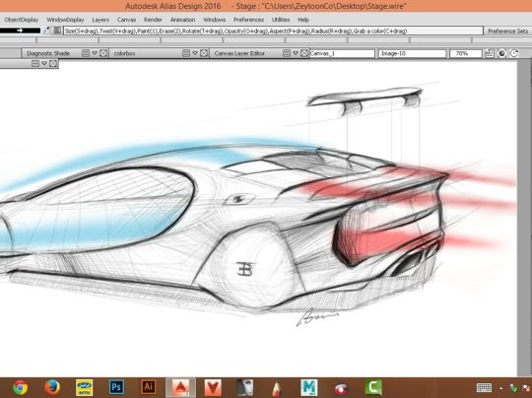Click the black arrow box beside the prompt line

click(20, 31)
